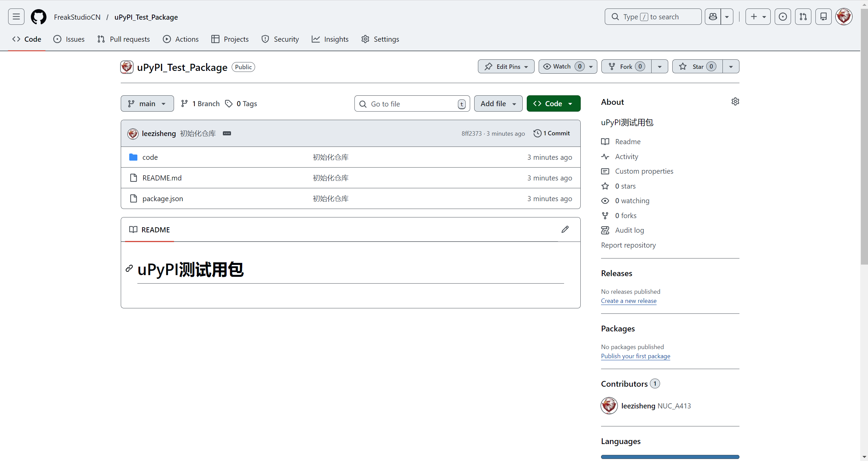Open Copilot chat icon in header
The image size is (868, 461).
click(713, 17)
